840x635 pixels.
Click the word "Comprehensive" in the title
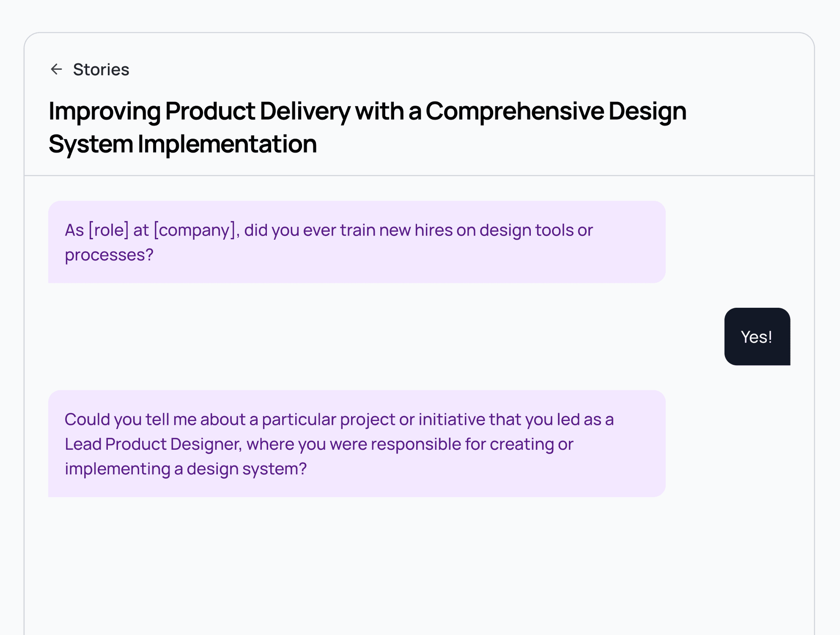514,111
